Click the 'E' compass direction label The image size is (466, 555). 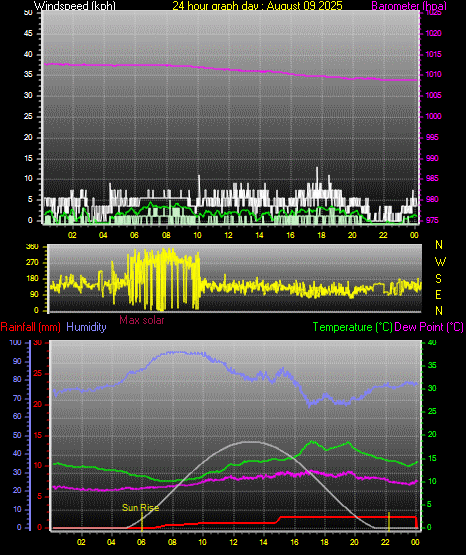pos(438,294)
